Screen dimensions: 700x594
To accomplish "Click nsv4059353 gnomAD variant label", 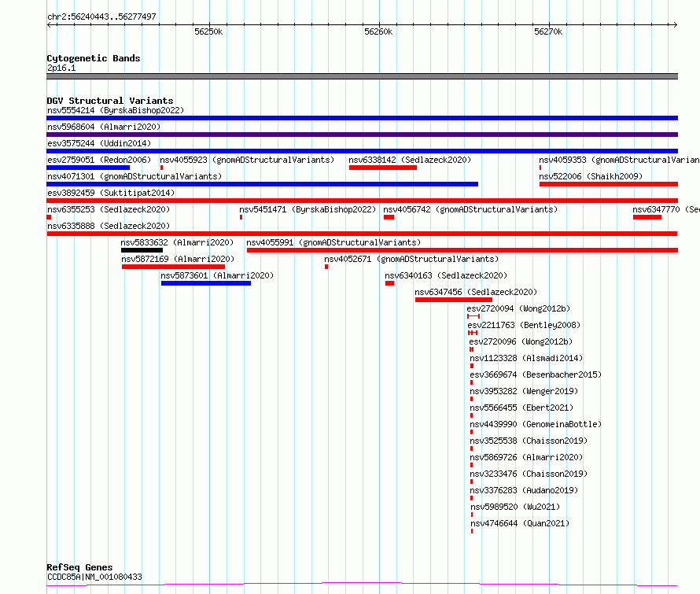I will [x=619, y=160].
